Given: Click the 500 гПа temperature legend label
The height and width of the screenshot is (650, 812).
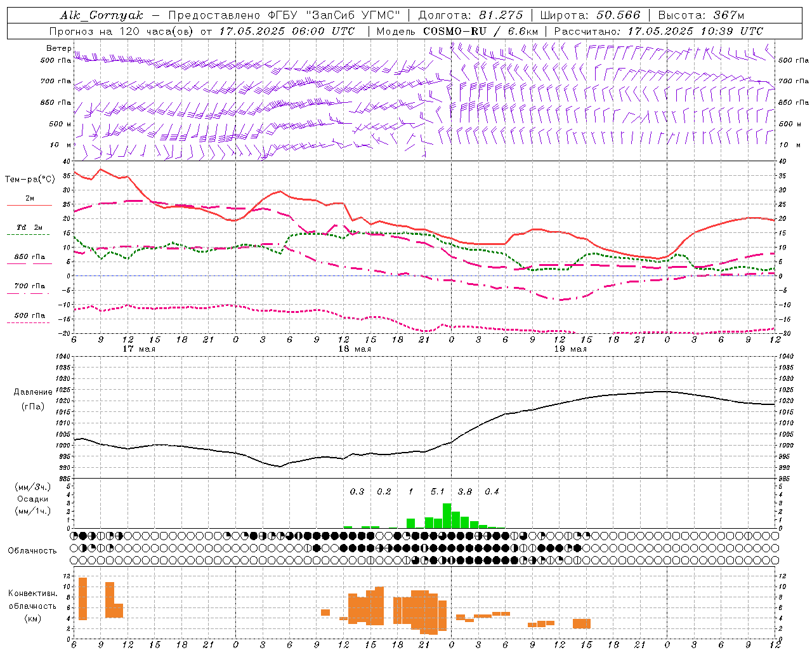Looking at the screenshot, I should 30,315.
